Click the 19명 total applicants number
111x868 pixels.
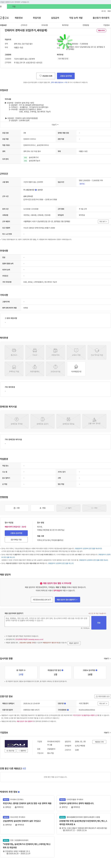[x=21, y=675]
